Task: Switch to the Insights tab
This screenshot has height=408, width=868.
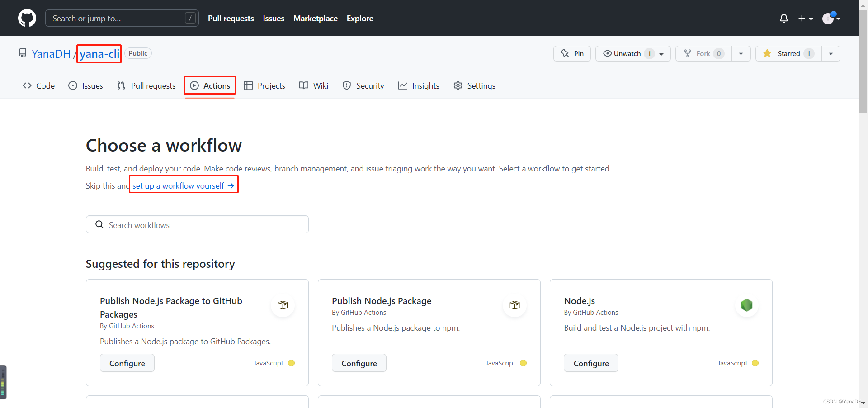Action: coord(419,85)
